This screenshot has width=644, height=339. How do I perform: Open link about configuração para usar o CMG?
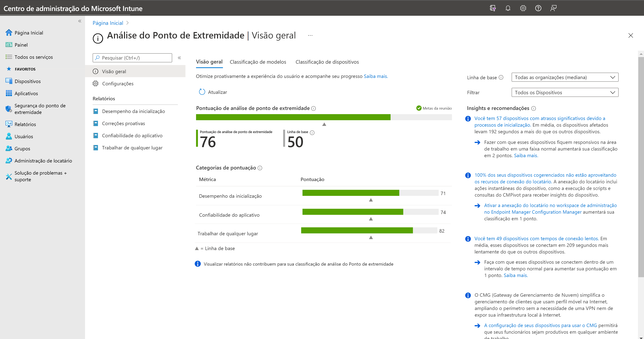pyautogui.click(x=540, y=325)
